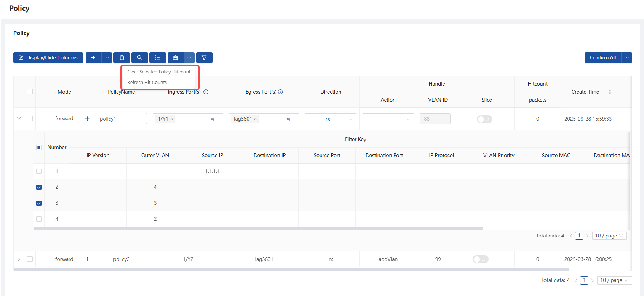Viewport: 644px width, 296px height.
Task: Go to next page in the filter table pagination
Action: click(x=587, y=236)
